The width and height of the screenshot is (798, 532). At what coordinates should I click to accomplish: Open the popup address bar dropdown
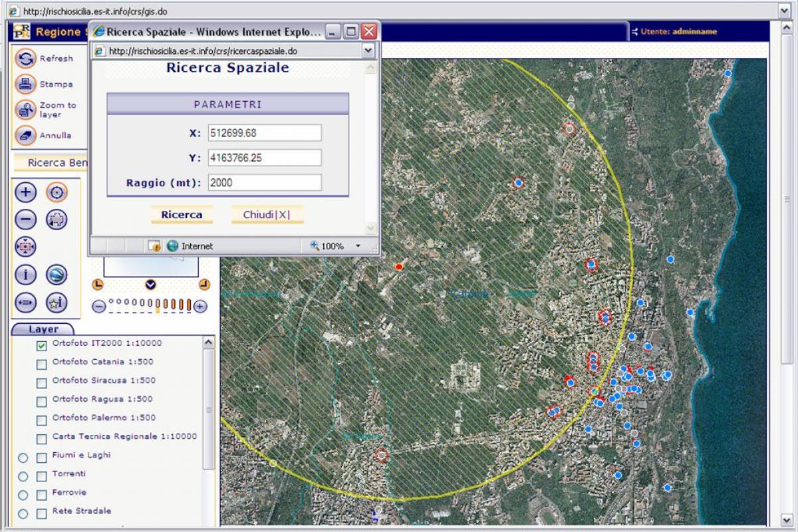368,51
